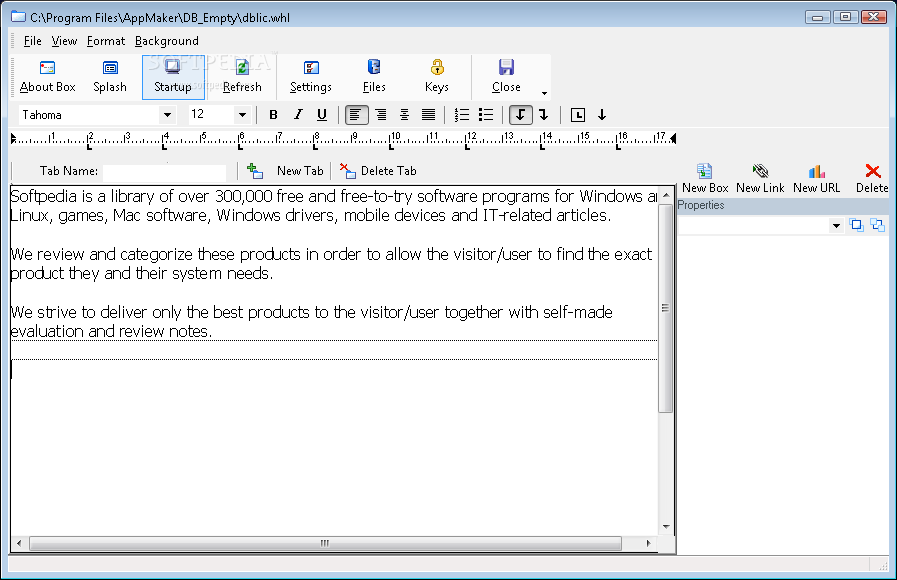Click the horizontal scrollbar right arrow
This screenshot has width=897, height=580.
tap(648, 543)
